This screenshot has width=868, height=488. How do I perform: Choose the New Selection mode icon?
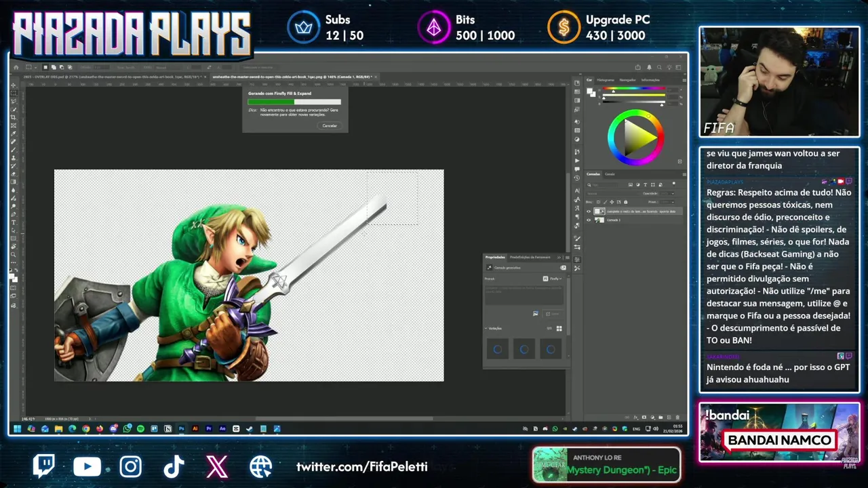[x=45, y=67]
